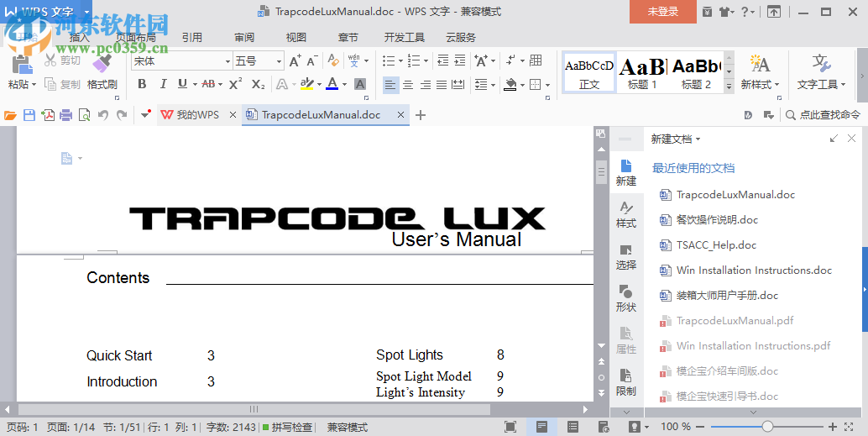Open the font name dropdown
This screenshot has width=868, height=436.
click(x=227, y=61)
